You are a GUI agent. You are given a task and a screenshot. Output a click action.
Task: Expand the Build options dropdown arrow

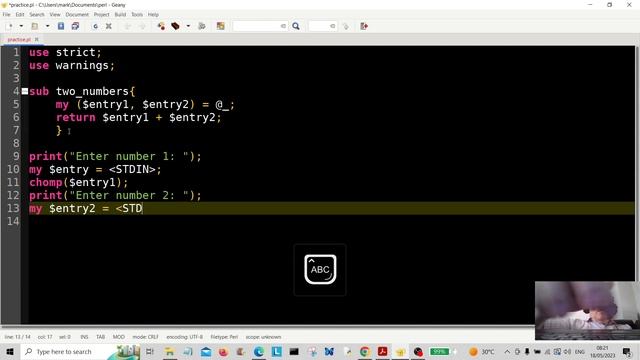pyautogui.click(x=188, y=26)
